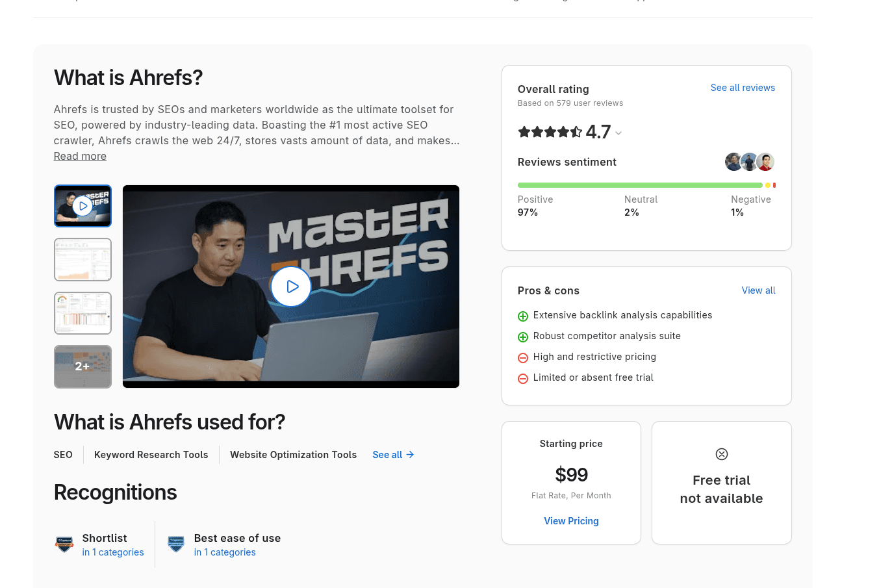Screen dimensions: 892x588
Task: Click Best ease of use categories link
Action: pyautogui.click(x=225, y=552)
